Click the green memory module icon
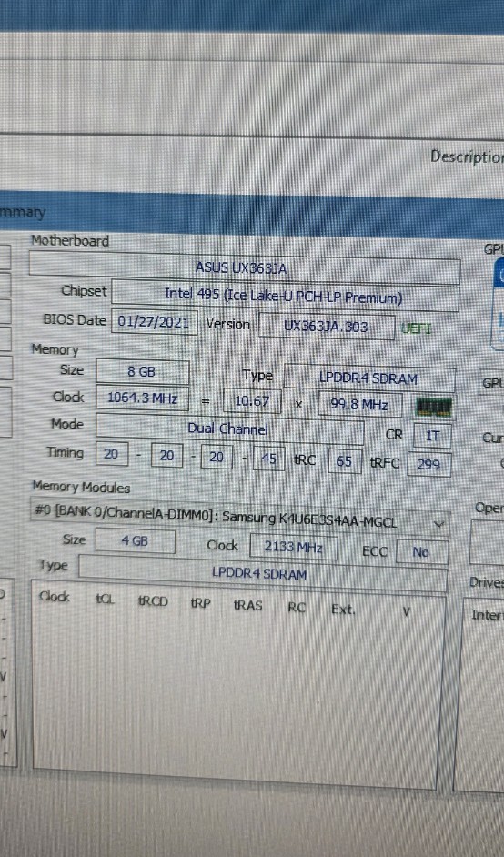The height and width of the screenshot is (857, 504). 433,408
